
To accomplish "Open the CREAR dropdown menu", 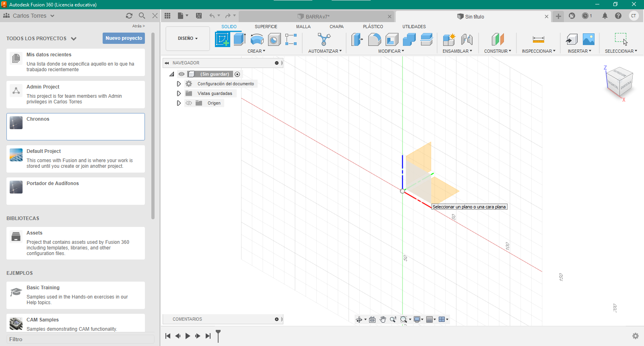I will click(256, 51).
